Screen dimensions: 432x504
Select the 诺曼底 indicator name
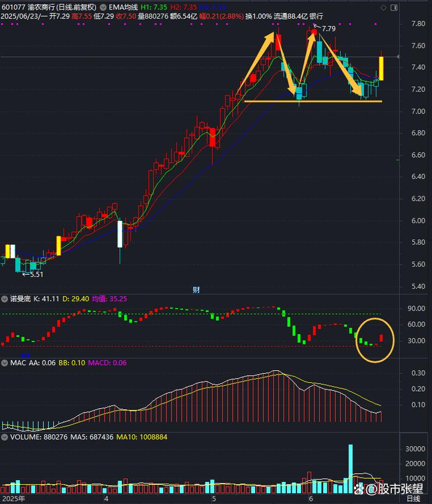click(21, 299)
